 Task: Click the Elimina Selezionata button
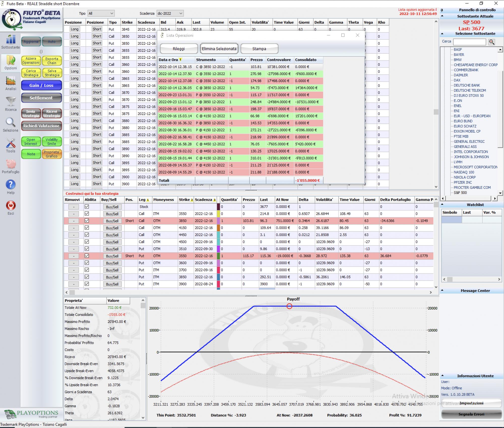coord(219,49)
